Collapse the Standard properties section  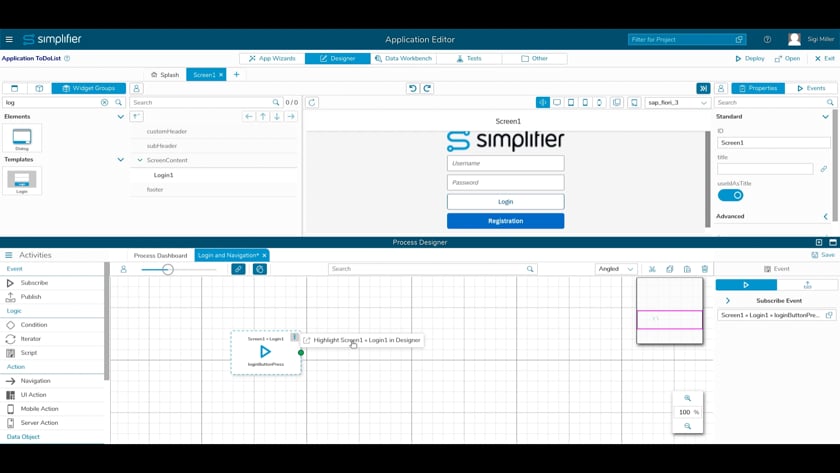826,116
